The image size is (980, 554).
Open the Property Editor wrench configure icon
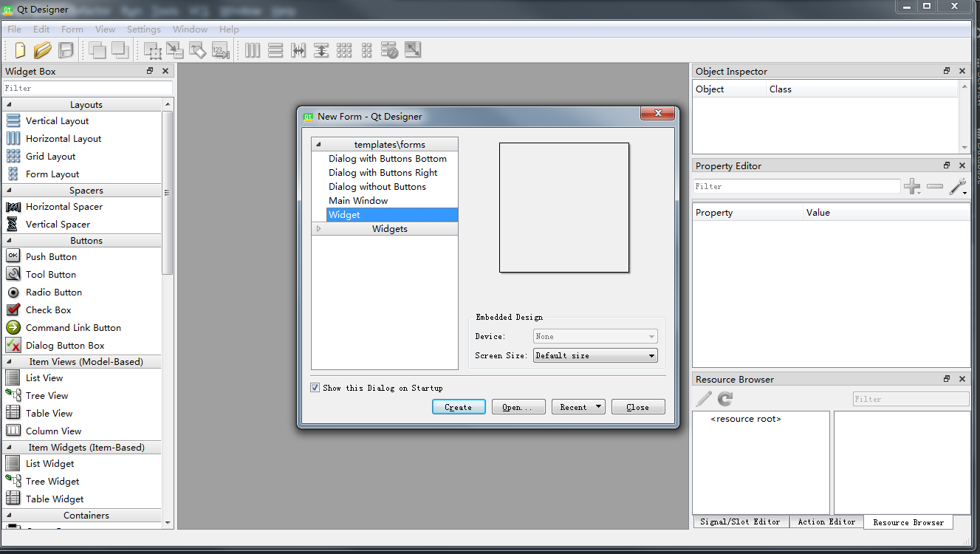[958, 187]
